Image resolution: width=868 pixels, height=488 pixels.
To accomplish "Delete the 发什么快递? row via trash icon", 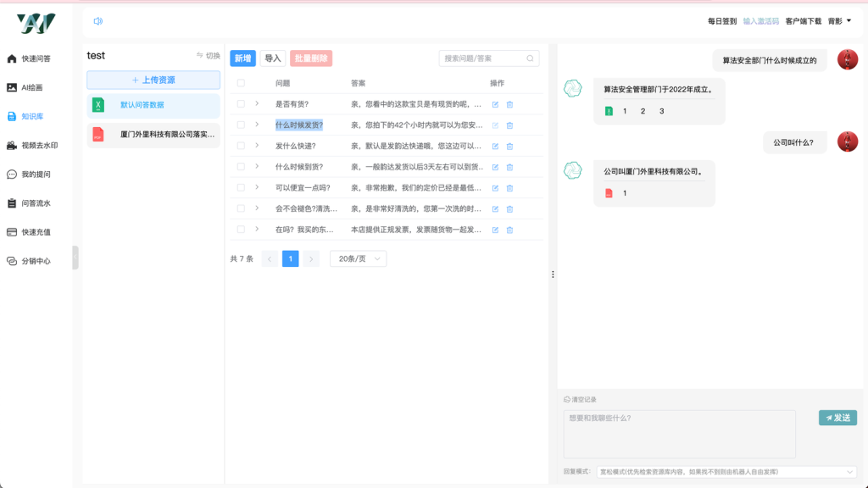I will [509, 146].
